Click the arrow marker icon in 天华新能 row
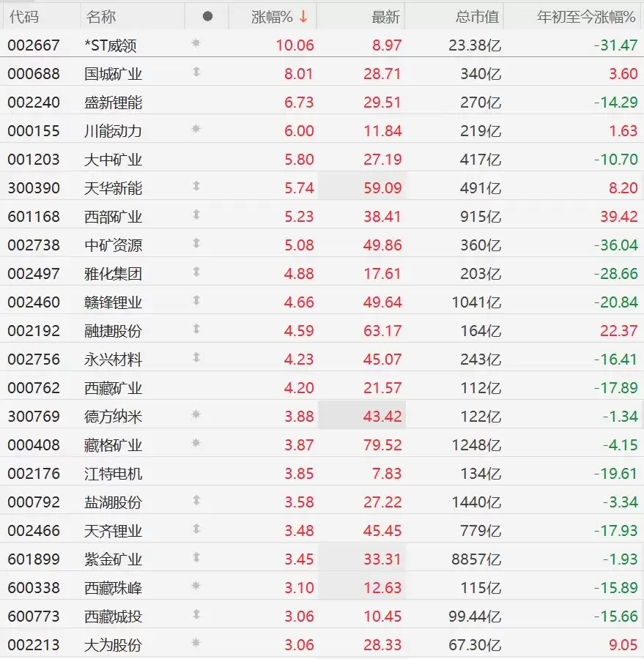Viewport: 644px width, 659px height. tap(196, 186)
